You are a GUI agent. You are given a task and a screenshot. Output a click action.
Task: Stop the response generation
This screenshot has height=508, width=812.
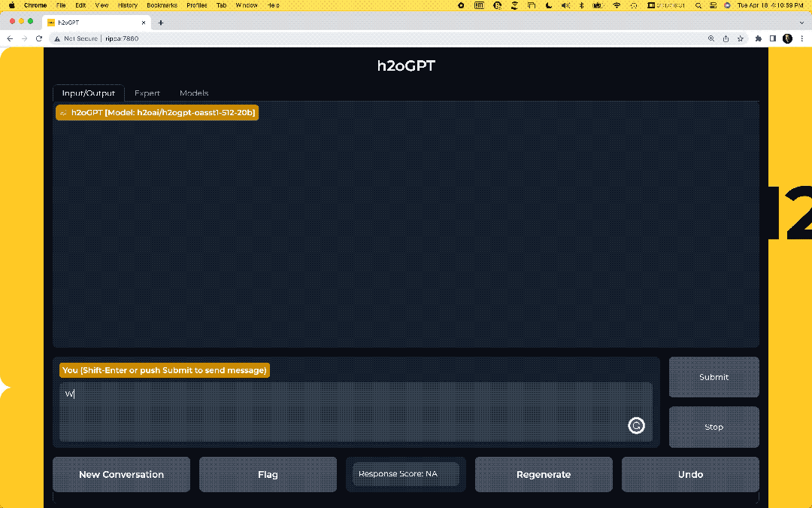(714, 427)
